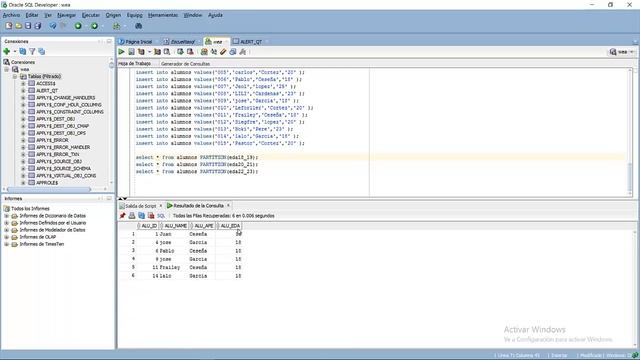Click the Print icon in result toolbar

click(132, 216)
